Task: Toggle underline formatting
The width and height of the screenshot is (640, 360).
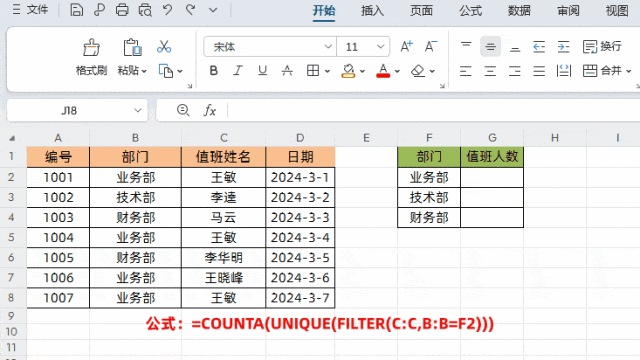Action: click(262, 71)
